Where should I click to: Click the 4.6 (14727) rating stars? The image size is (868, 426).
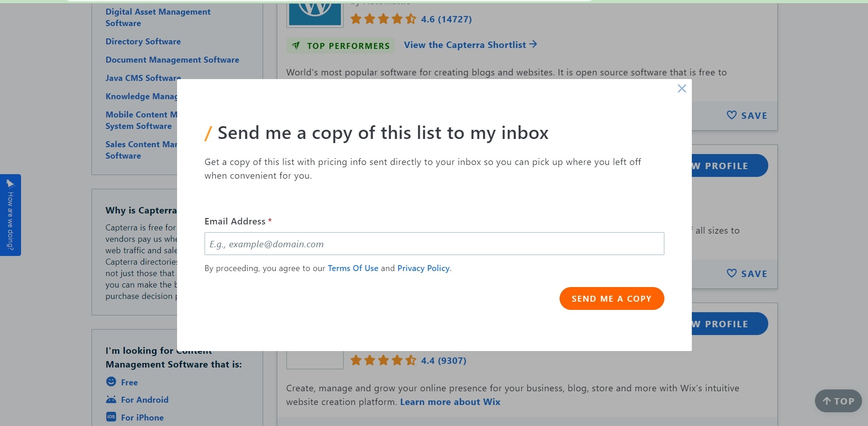point(383,19)
